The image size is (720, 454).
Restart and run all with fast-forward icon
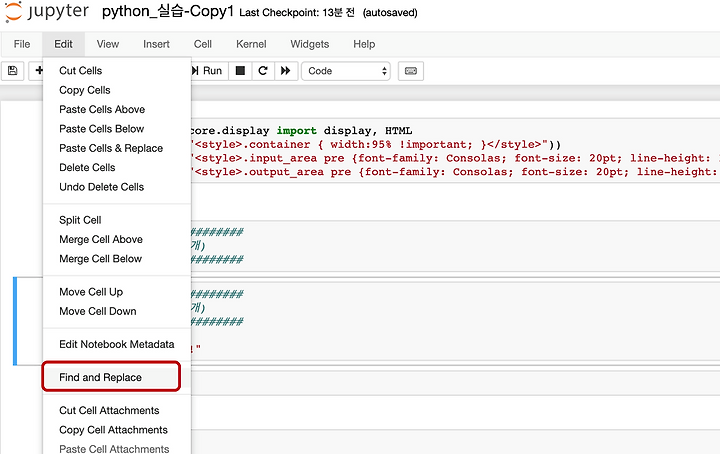pyautogui.click(x=286, y=71)
